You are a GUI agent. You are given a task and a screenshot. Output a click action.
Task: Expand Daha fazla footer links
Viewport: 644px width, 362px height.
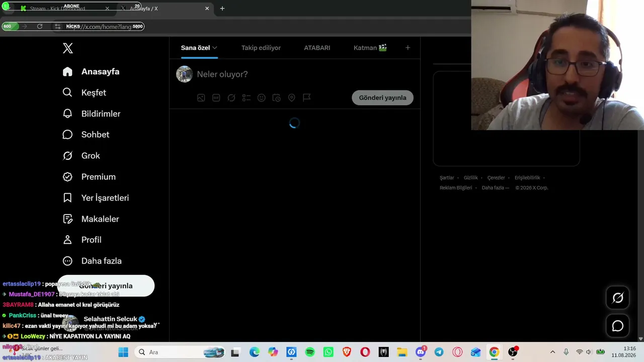coord(496,188)
